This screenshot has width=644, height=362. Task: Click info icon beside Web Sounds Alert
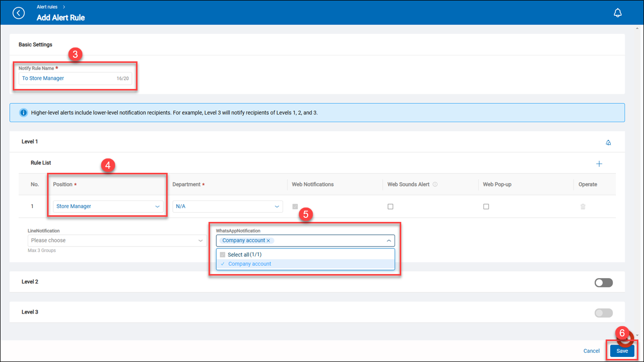pyautogui.click(x=435, y=185)
